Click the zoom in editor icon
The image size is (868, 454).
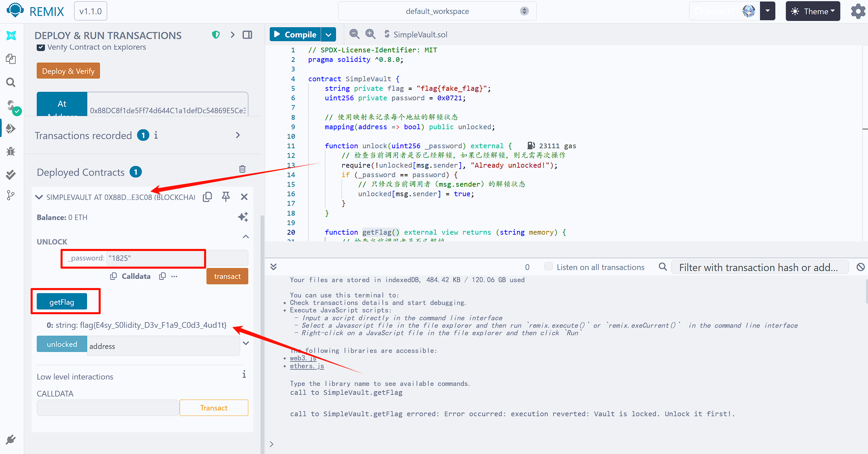pyautogui.click(x=370, y=34)
